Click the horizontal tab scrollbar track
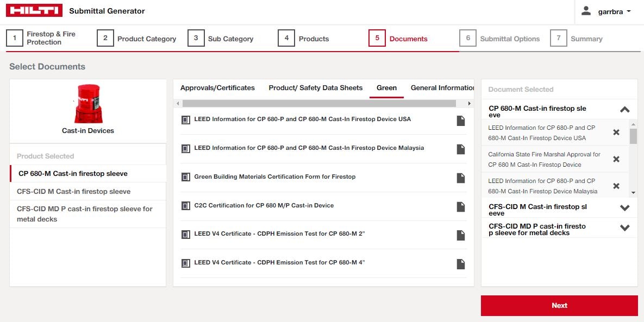This screenshot has height=322, width=644. coord(319,104)
